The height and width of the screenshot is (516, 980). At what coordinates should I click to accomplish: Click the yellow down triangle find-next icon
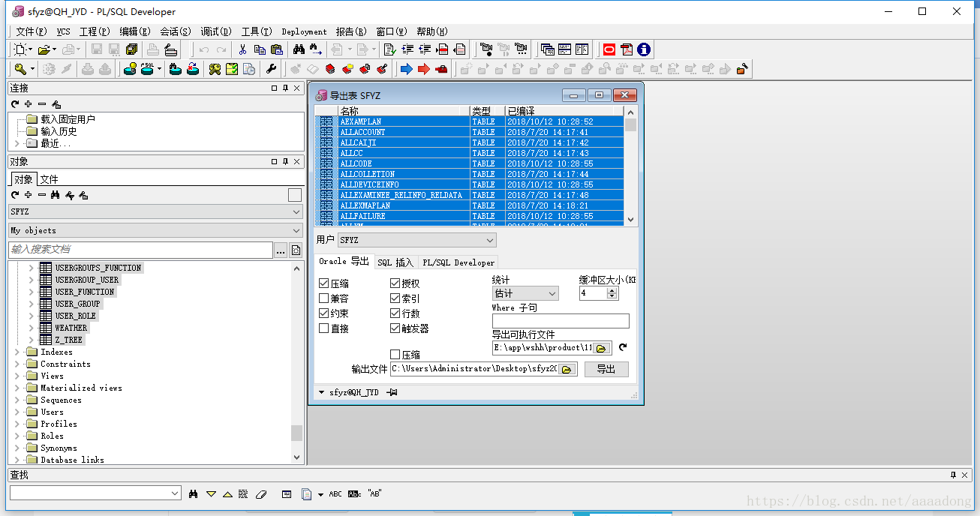pyautogui.click(x=211, y=494)
